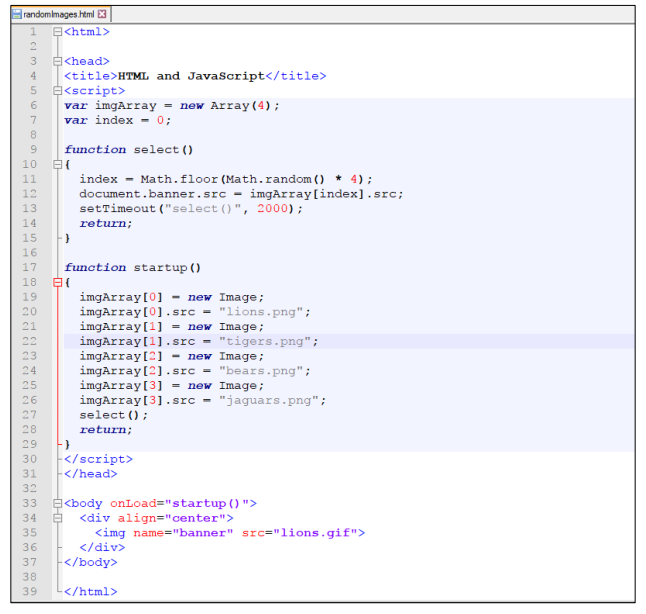
Task: Click the </div> closing tag
Action: coord(102,548)
